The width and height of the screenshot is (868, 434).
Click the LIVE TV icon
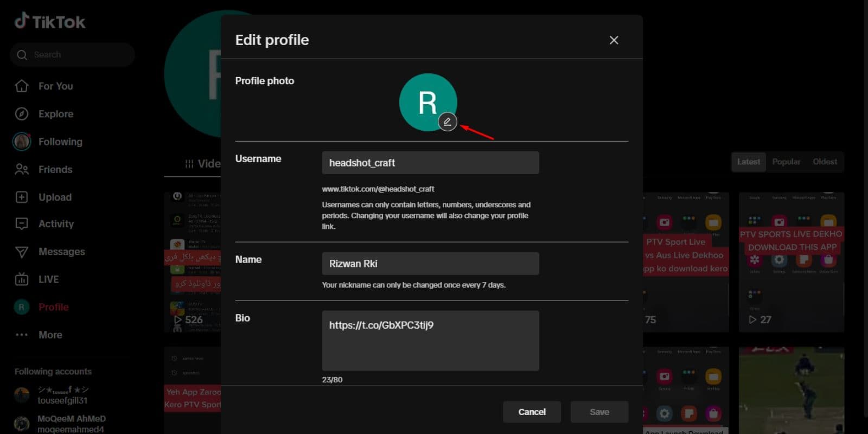(22, 279)
